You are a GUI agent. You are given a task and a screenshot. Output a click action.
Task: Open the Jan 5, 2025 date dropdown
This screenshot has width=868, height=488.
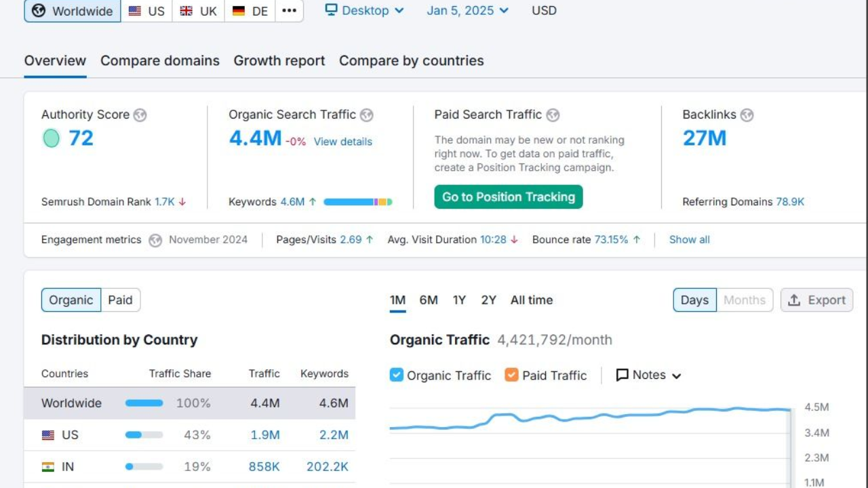(x=467, y=11)
